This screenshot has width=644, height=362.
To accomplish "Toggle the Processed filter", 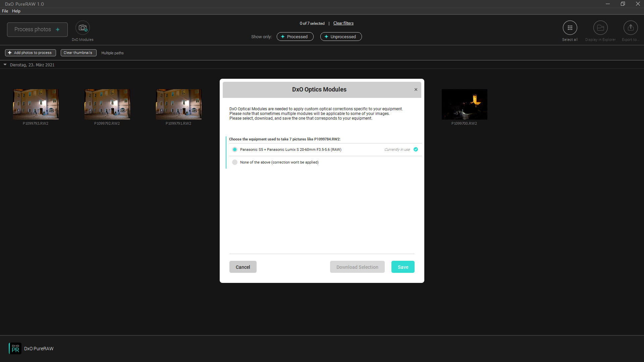I will pyautogui.click(x=295, y=37).
